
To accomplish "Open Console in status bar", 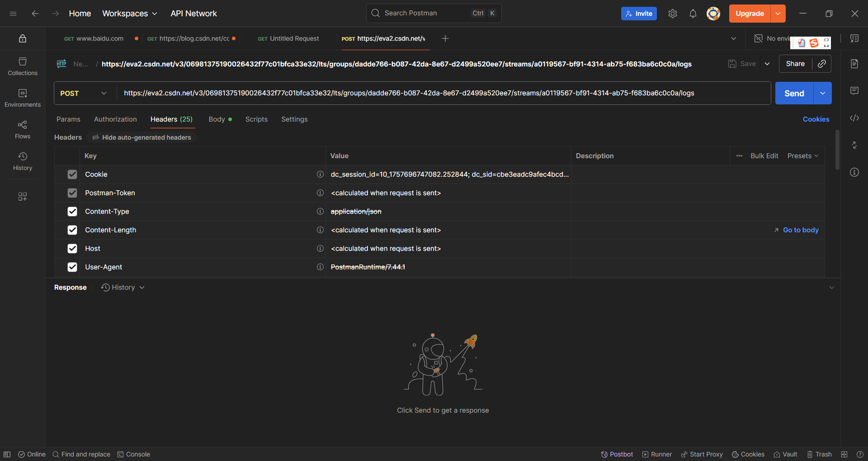I will coord(134,454).
